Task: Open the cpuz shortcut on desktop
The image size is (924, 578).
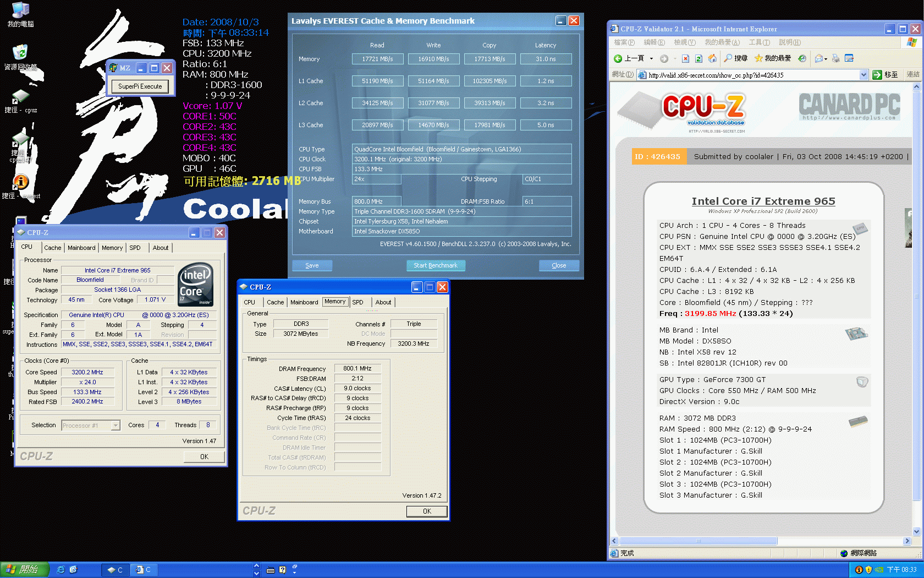Action: point(20,101)
